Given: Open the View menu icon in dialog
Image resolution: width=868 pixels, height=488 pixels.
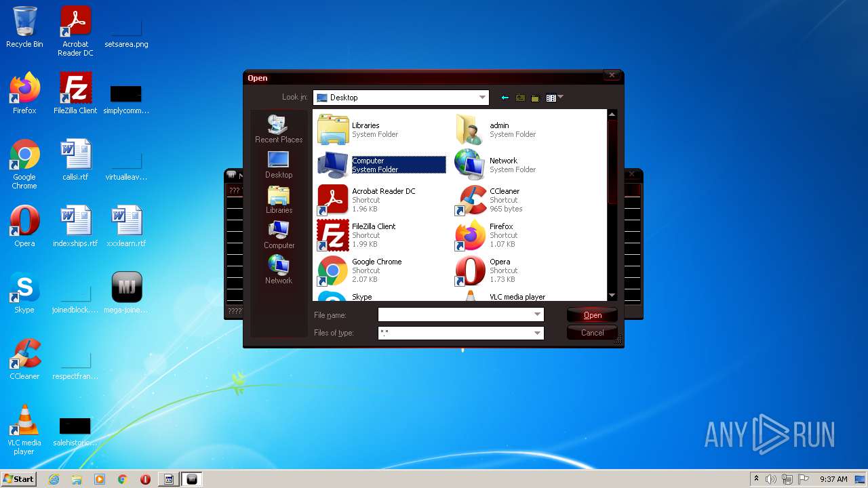Looking at the screenshot, I should point(555,98).
